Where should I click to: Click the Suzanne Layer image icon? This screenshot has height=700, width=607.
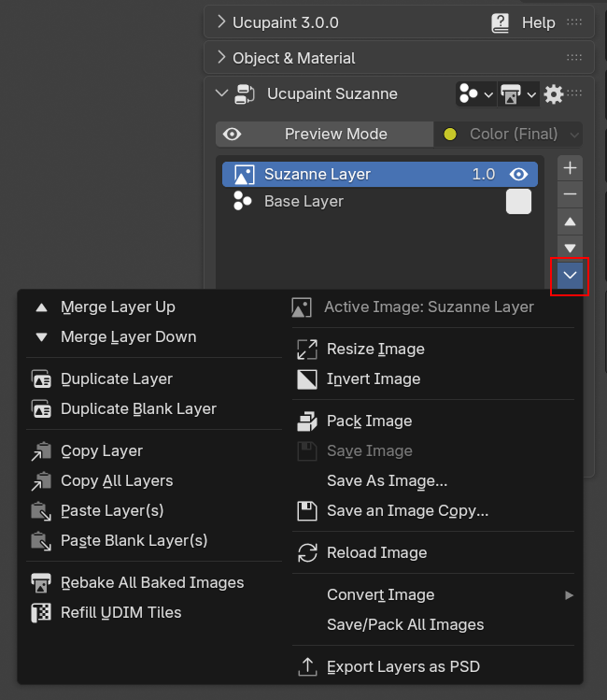coord(244,175)
